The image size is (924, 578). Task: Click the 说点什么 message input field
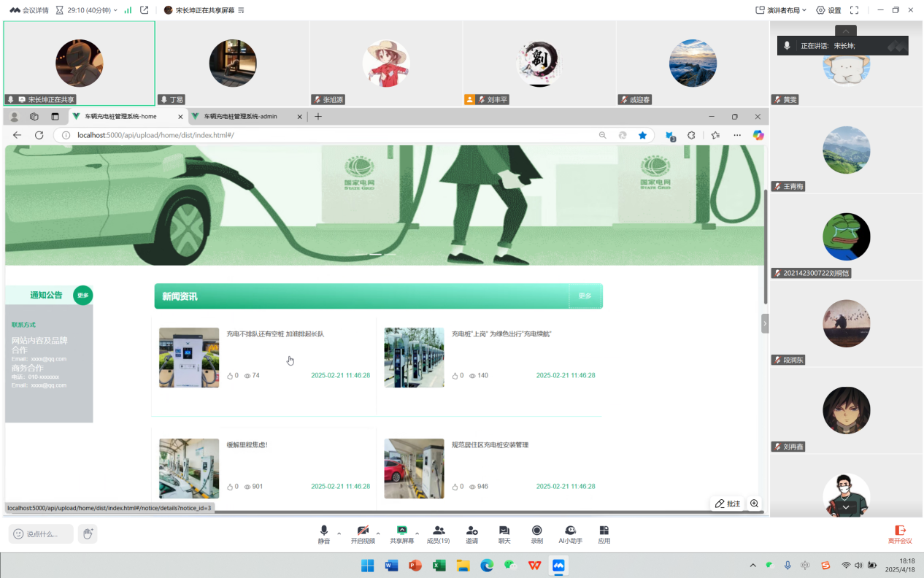tap(42, 534)
